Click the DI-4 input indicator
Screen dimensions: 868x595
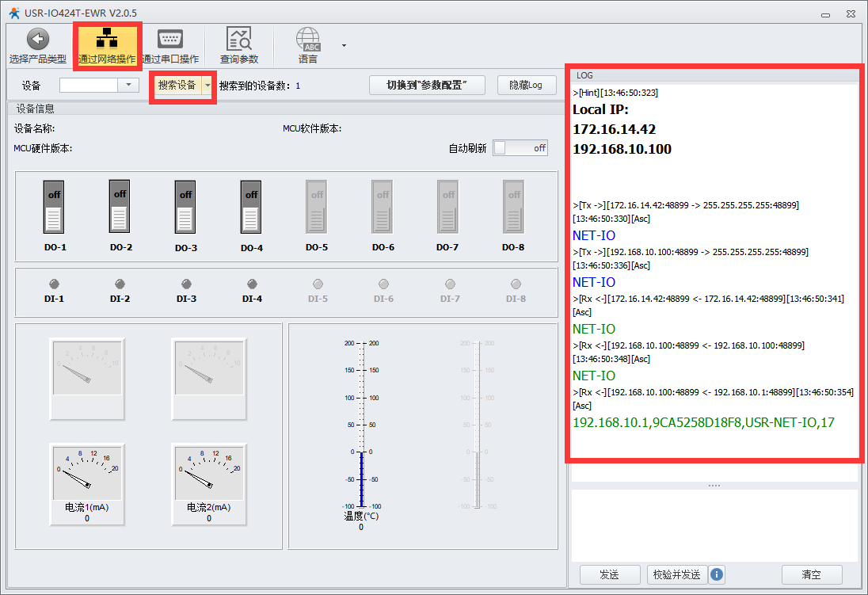coord(252,284)
